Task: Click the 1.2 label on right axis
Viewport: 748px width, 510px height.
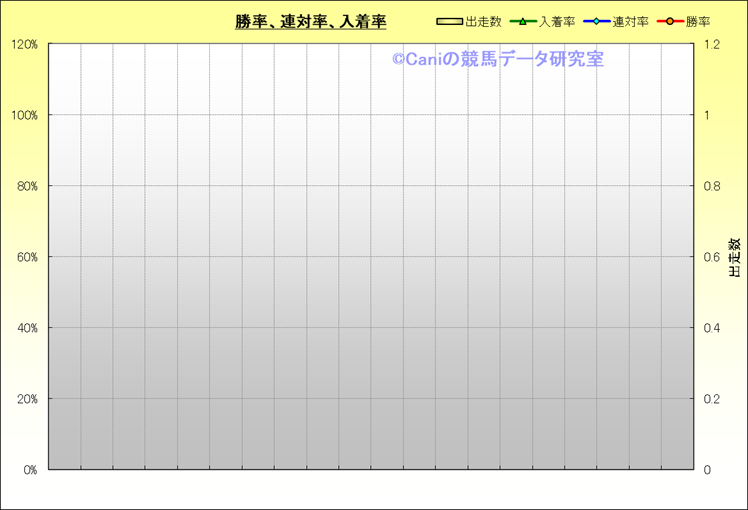Action: coord(712,45)
